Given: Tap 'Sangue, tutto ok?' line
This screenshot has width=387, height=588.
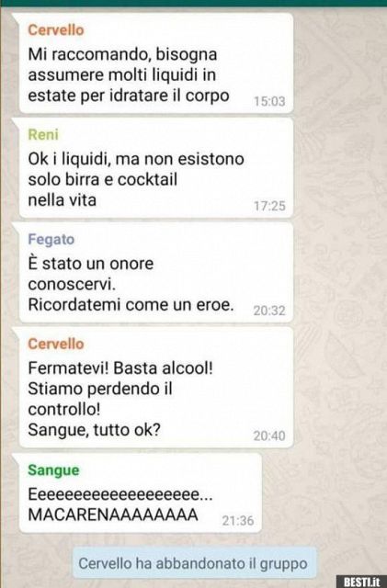Looking at the screenshot, I should [94, 430].
